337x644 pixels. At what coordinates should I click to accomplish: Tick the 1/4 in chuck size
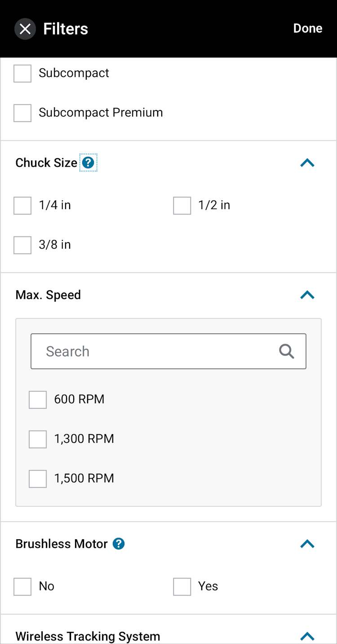(x=22, y=205)
